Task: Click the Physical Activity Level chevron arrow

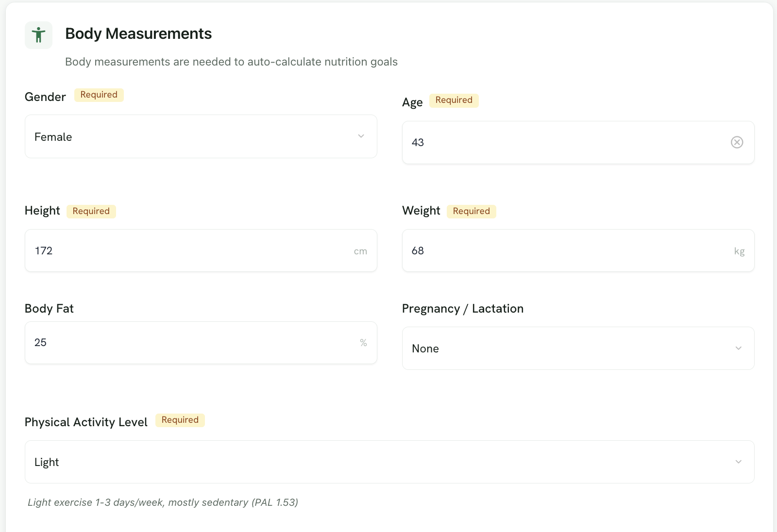Action: (738, 462)
